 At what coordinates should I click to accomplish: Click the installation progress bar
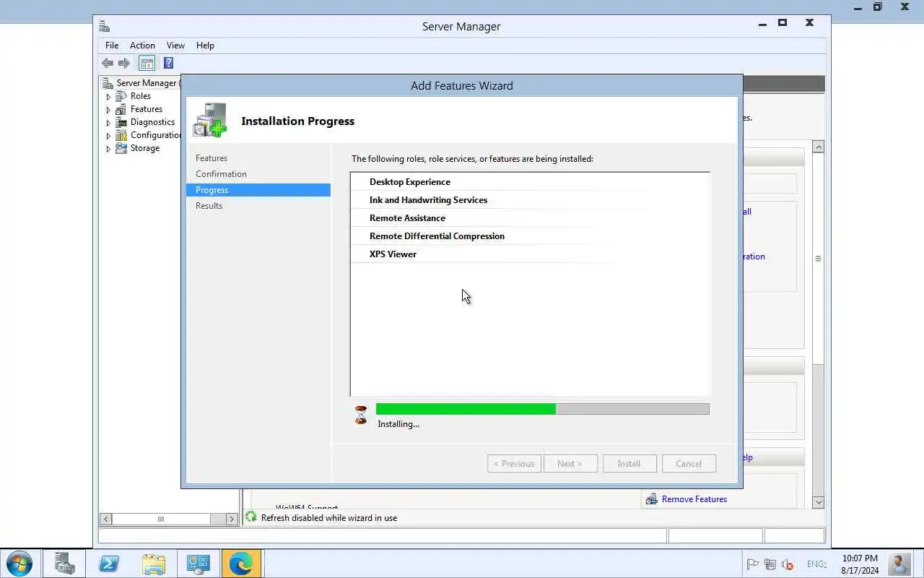click(x=543, y=409)
